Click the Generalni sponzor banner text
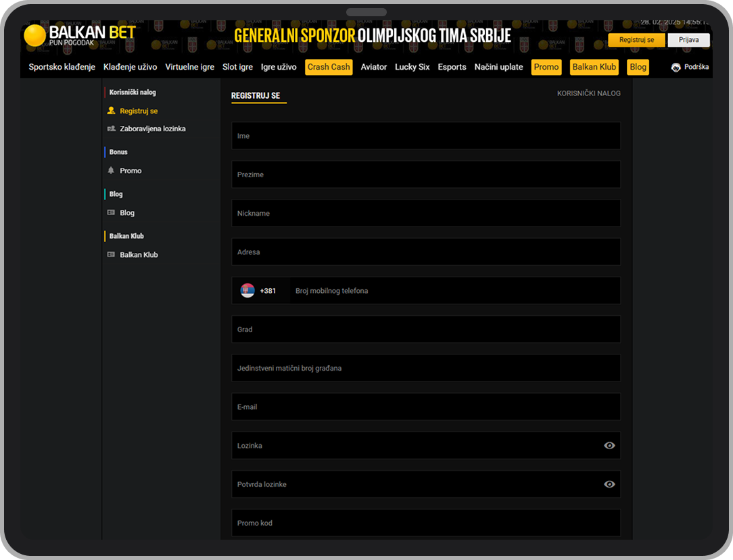This screenshot has width=733, height=560. pyautogui.click(x=373, y=36)
